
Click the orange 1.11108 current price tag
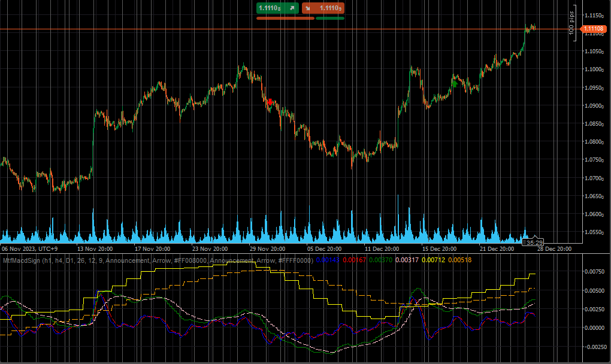592,29
